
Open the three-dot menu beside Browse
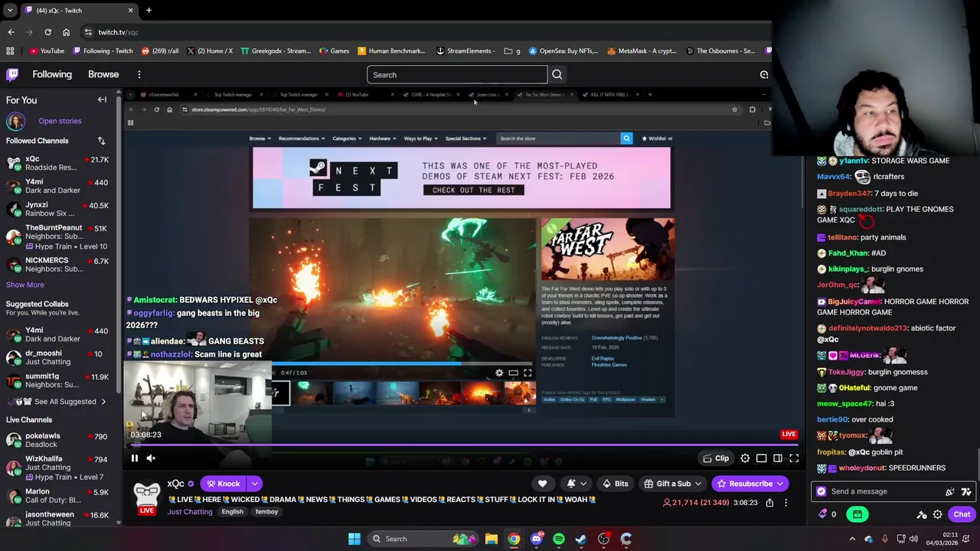coord(139,74)
